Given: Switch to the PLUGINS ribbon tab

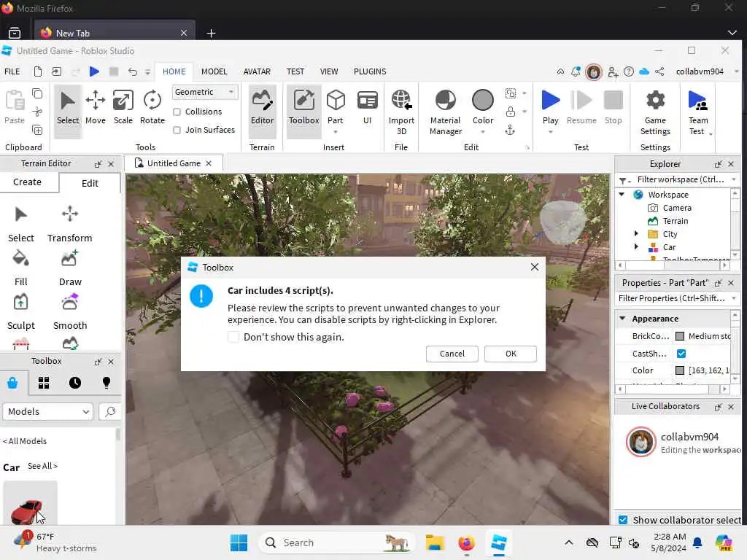Looking at the screenshot, I should pos(370,71).
